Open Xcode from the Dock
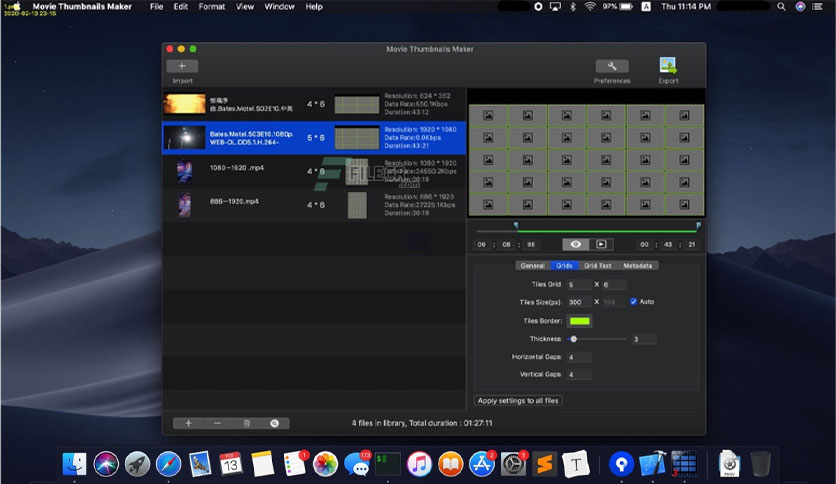836x484 pixels. pyautogui.click(x=653, y=464)
